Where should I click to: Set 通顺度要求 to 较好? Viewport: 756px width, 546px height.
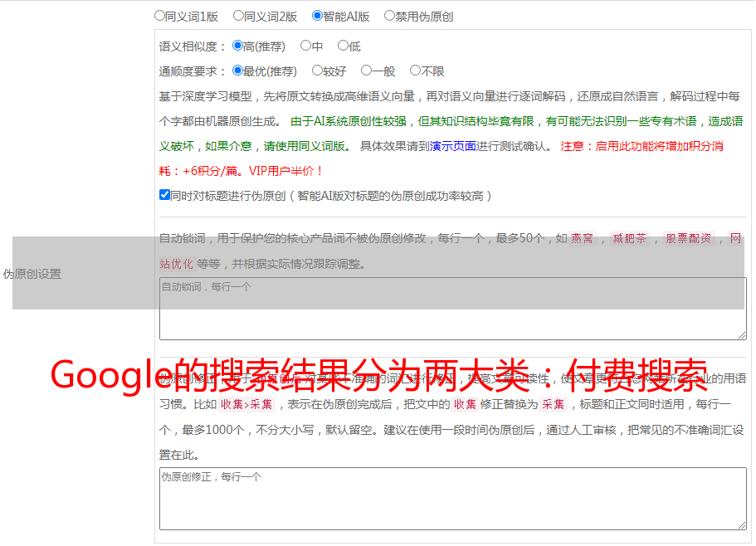pos(317,71)
